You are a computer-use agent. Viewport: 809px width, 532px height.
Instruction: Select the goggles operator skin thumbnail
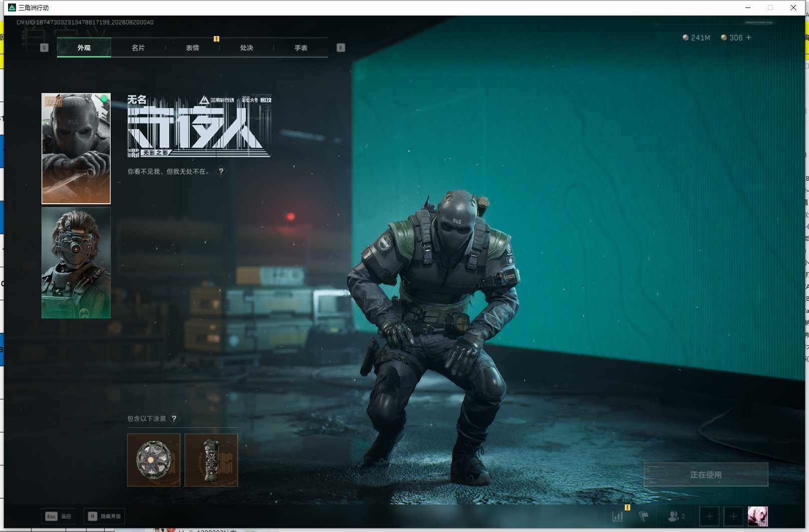coord(76,263)
